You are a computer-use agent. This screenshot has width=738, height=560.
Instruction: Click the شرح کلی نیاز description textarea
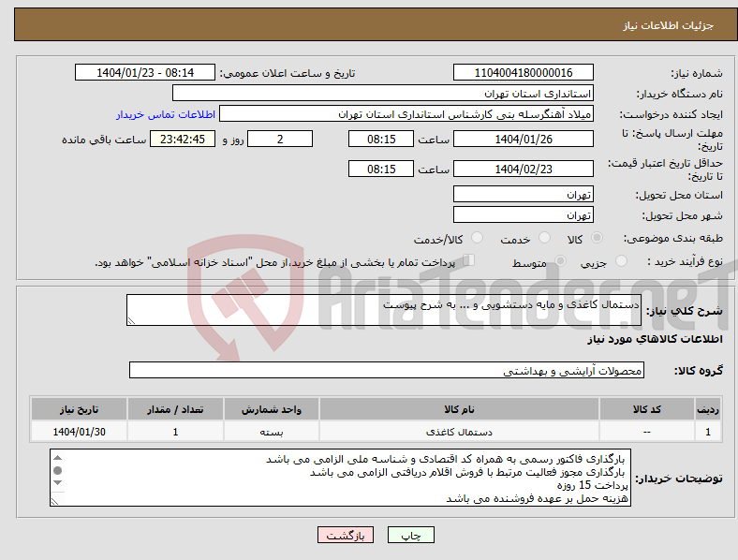click(x=384, y=310)
